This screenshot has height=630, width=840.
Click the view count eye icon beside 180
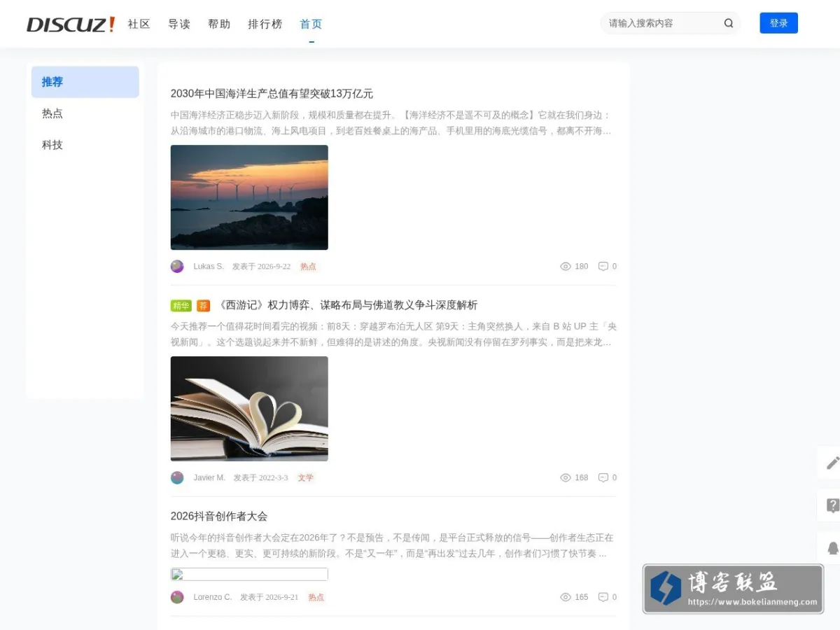pos(566,267)
